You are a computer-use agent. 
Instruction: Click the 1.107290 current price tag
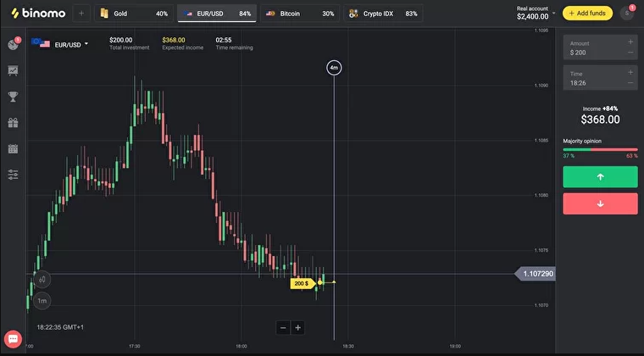(x=536, y=274)
